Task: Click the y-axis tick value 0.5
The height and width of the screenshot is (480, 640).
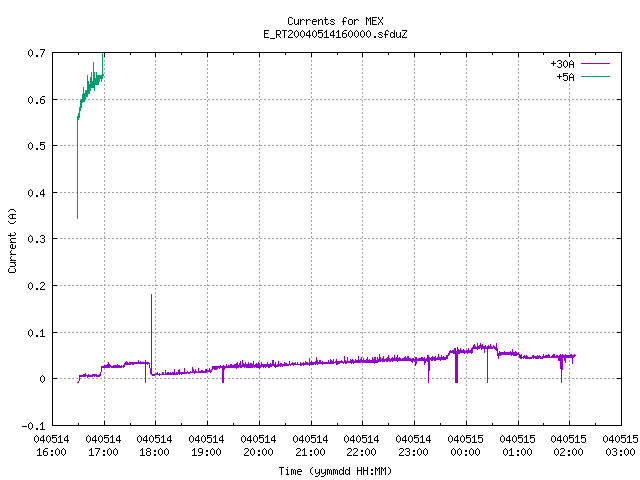Action: coord(36,146)
